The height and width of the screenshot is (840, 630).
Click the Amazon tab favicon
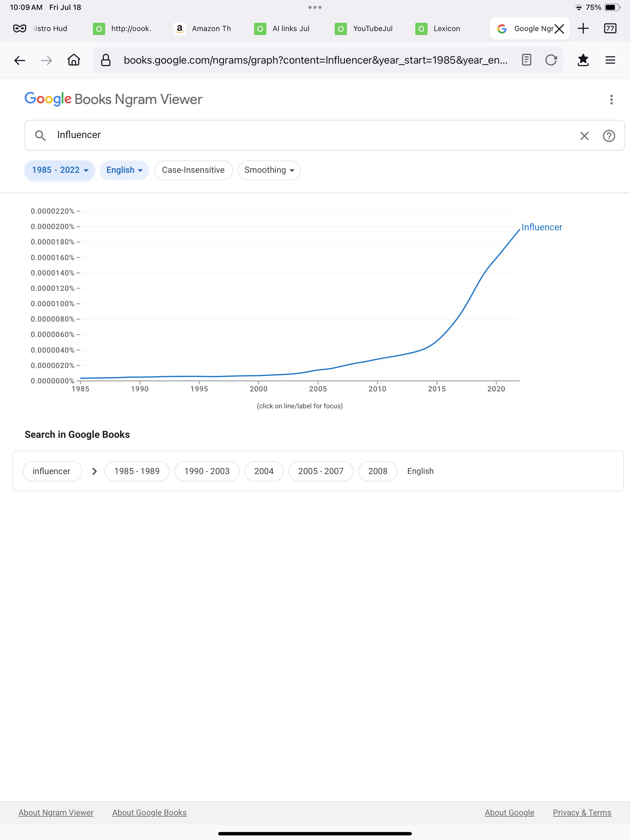[180, 29]
